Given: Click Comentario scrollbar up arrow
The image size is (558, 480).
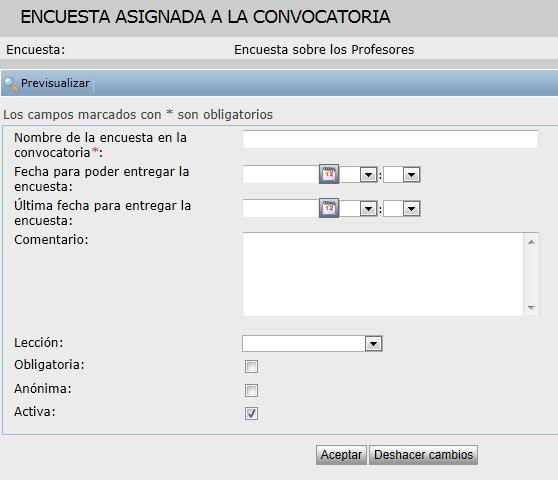Looking at the screenshot, I should pyautogui.click(x=531, y=242).
